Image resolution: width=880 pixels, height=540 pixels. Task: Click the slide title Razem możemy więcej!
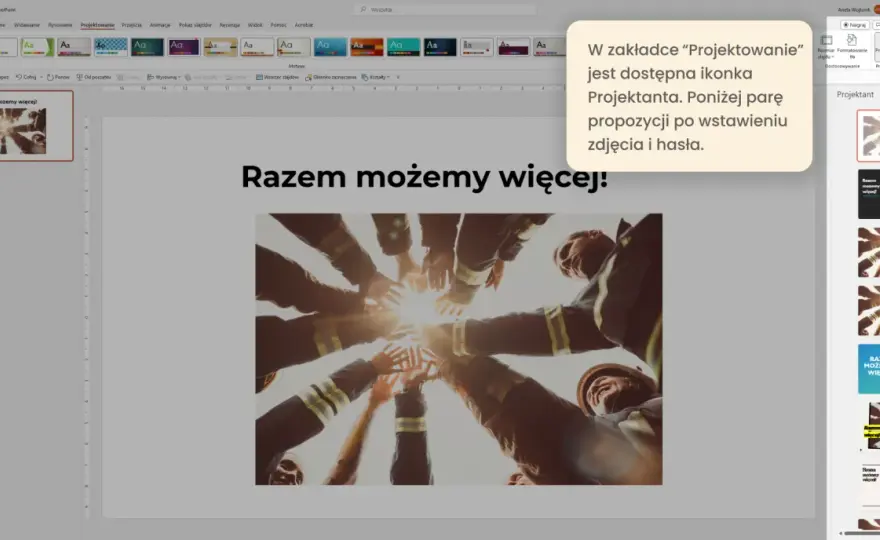coord(424,177)
